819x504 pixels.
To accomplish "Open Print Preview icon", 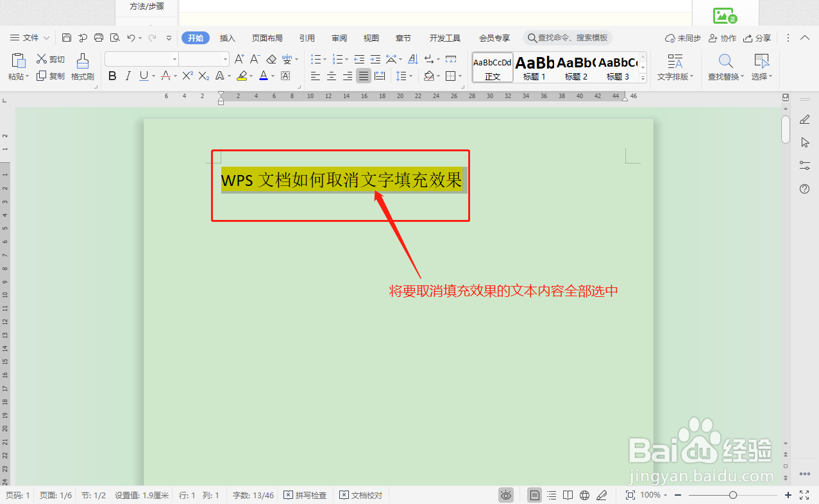I will tap(115, 38).
